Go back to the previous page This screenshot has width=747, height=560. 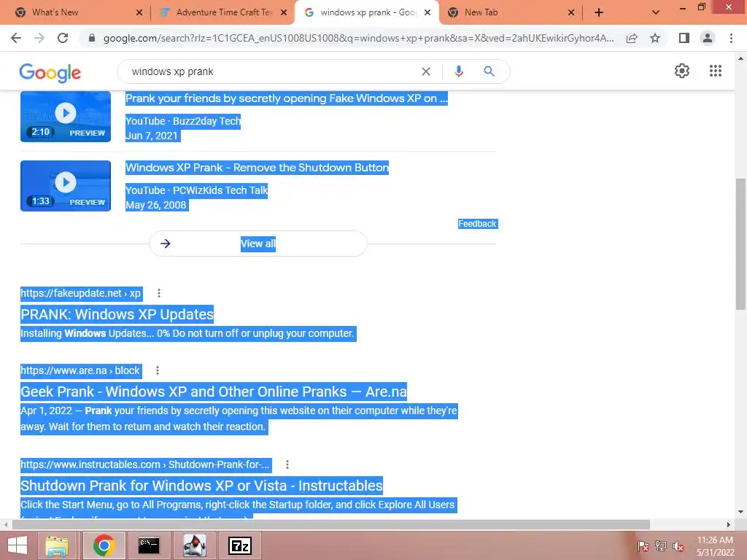coord(16,38)
